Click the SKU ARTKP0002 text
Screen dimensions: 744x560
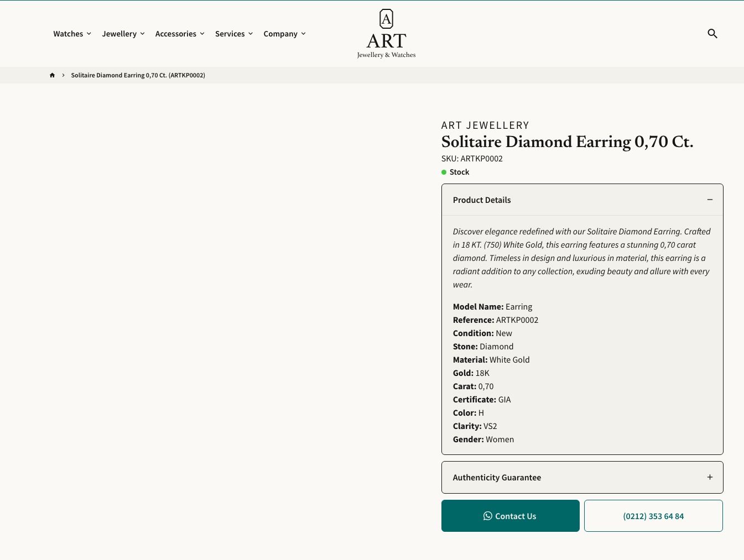(472, 159)
